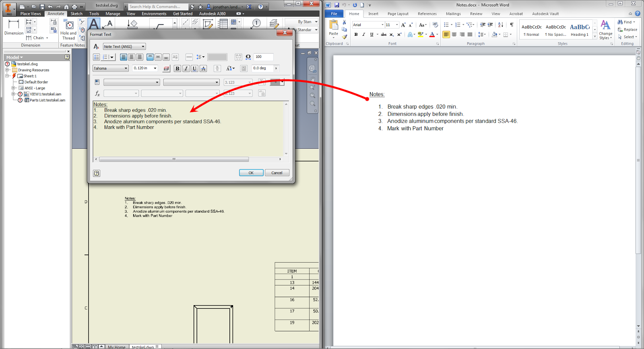Click the Balloon tool in Inventor ribbon
Viewport: 644px width, 349px height.
click(x=256, y=23)
